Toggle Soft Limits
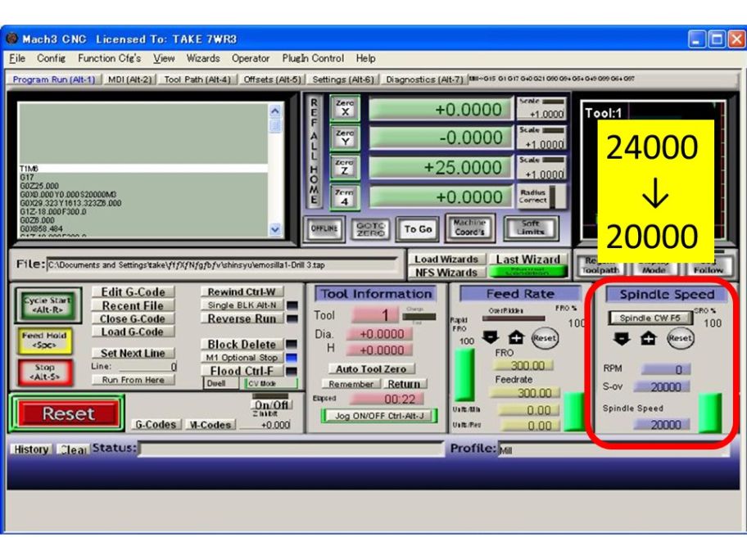The height and width of the screenshot is (560, 747). 531,228
